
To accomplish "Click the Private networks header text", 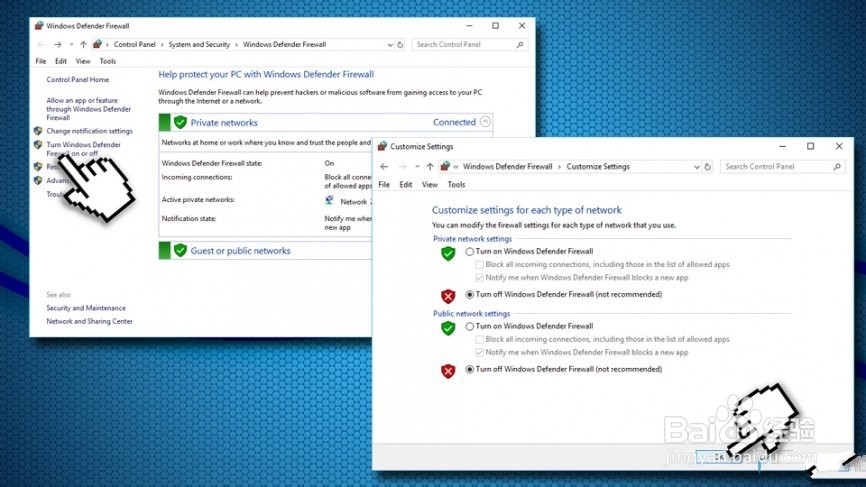I will click(224, 123).
